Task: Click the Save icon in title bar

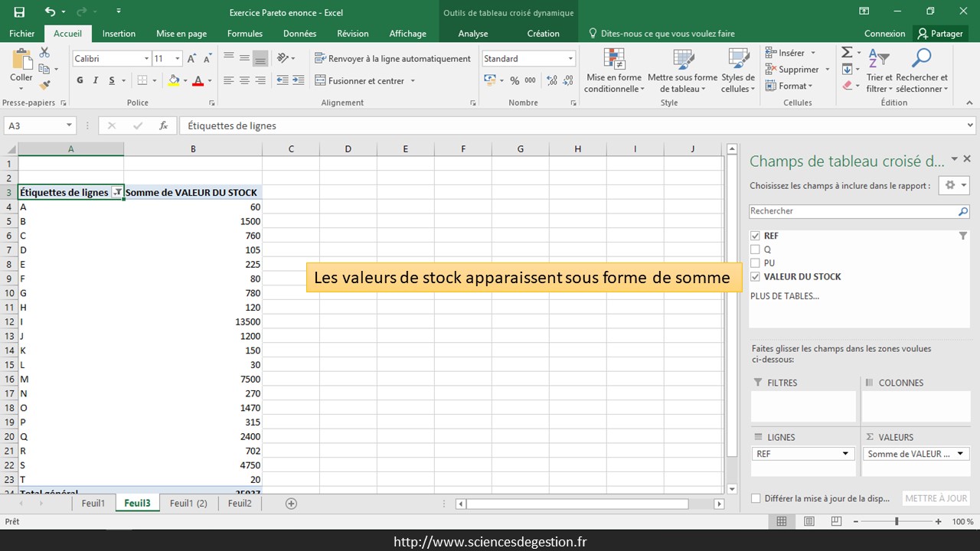Action: pos(19,11)
